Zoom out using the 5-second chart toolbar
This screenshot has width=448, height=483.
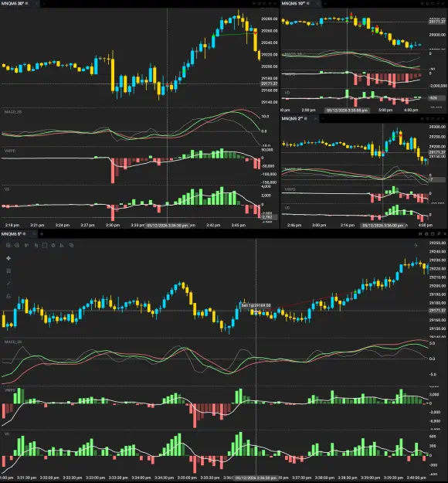click(17, 245)
